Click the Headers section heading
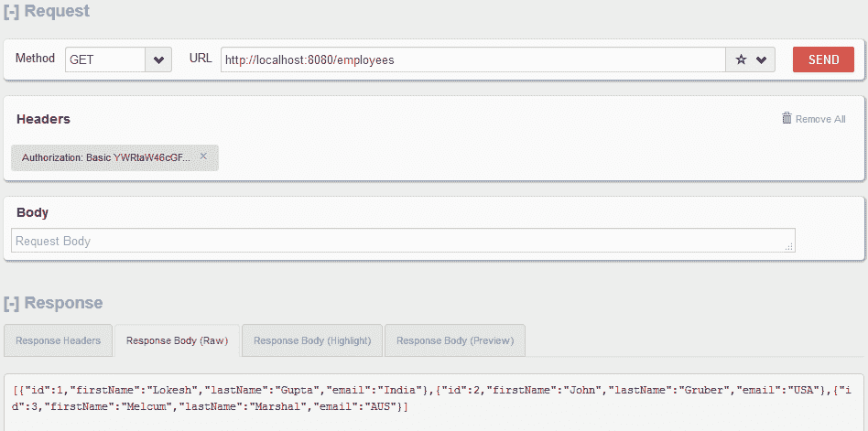Image resolution: width=868 pixels, height=431 pixels. (x=43, y=119)
